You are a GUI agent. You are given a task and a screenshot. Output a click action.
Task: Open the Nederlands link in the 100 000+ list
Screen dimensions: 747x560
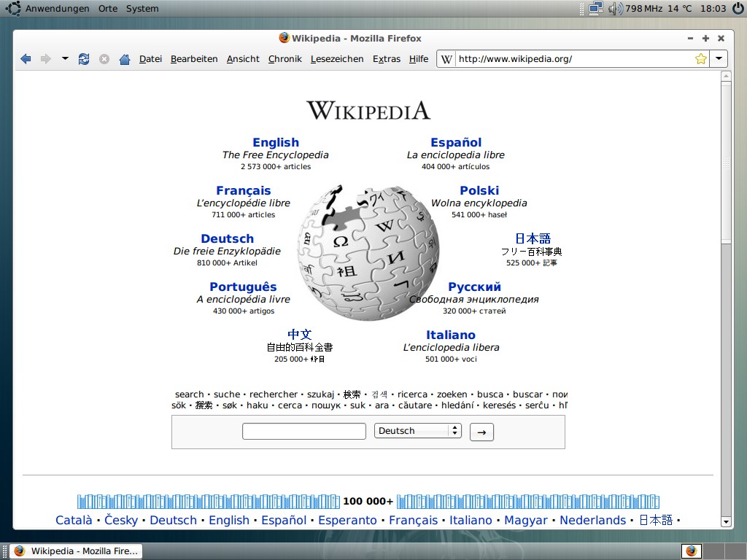tap(592, 520)
